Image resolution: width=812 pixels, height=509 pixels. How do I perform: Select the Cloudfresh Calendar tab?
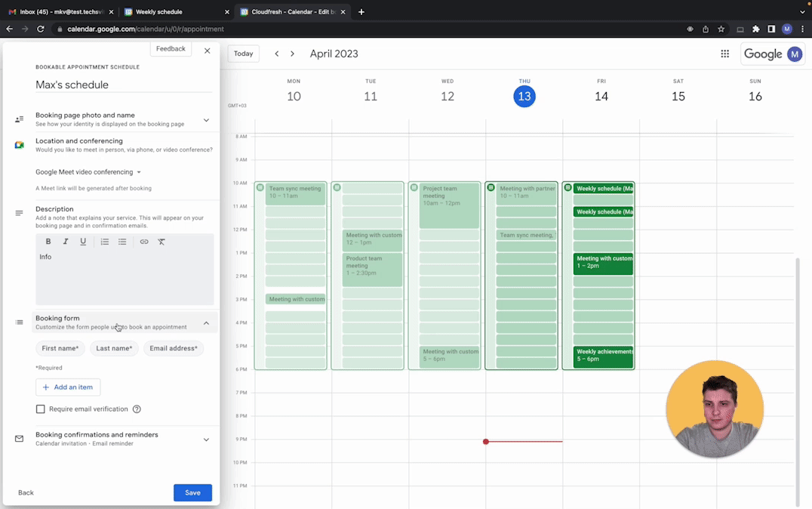293,12
